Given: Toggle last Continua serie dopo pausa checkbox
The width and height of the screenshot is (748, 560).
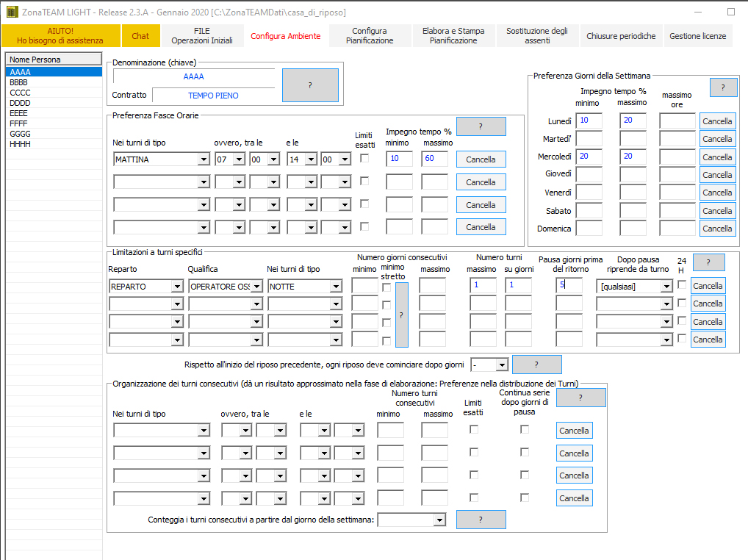Looking at the screenshot, I should coord(525,498).
